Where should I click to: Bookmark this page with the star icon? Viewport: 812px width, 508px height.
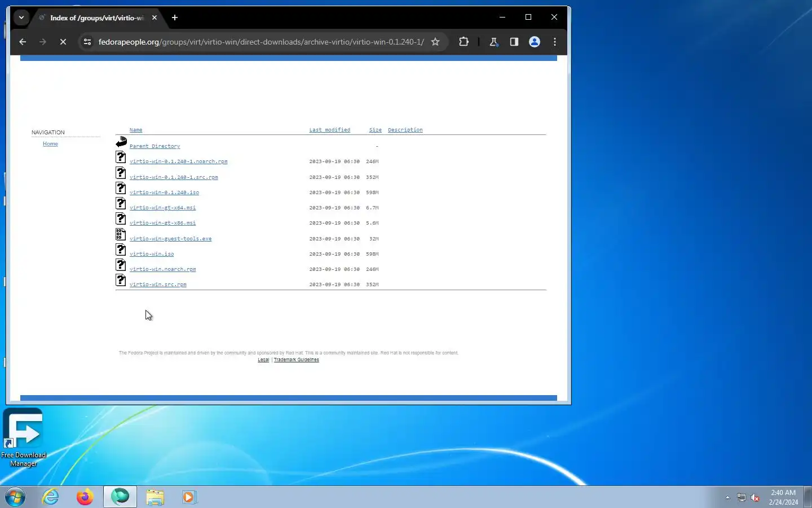435,42
